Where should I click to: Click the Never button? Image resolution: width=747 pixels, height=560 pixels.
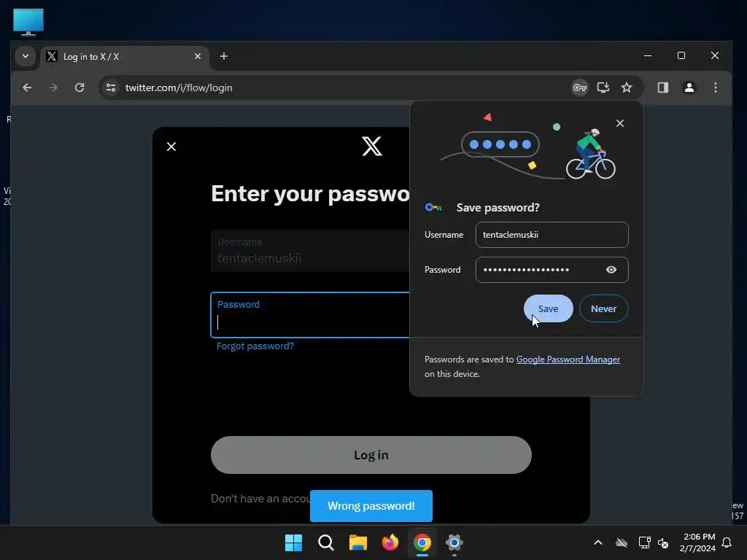pos(603,308)
